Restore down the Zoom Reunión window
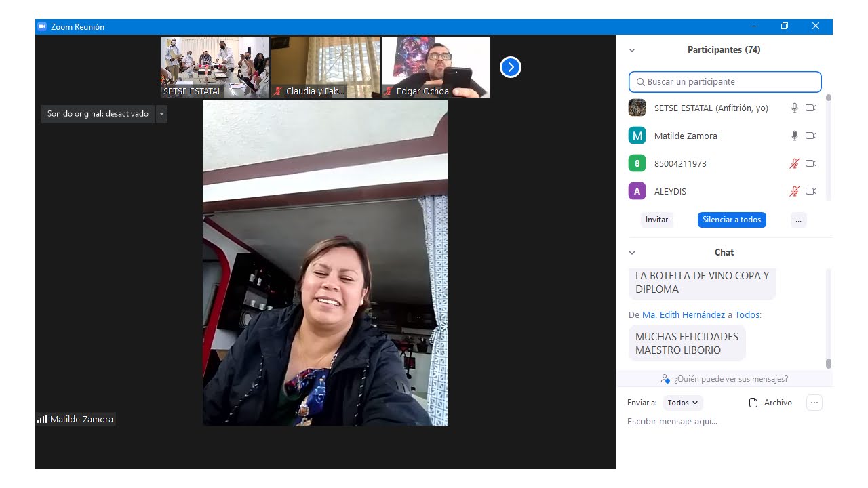This screenshot has height=488, width=868. pyautogui.click(x=785, y=26)
